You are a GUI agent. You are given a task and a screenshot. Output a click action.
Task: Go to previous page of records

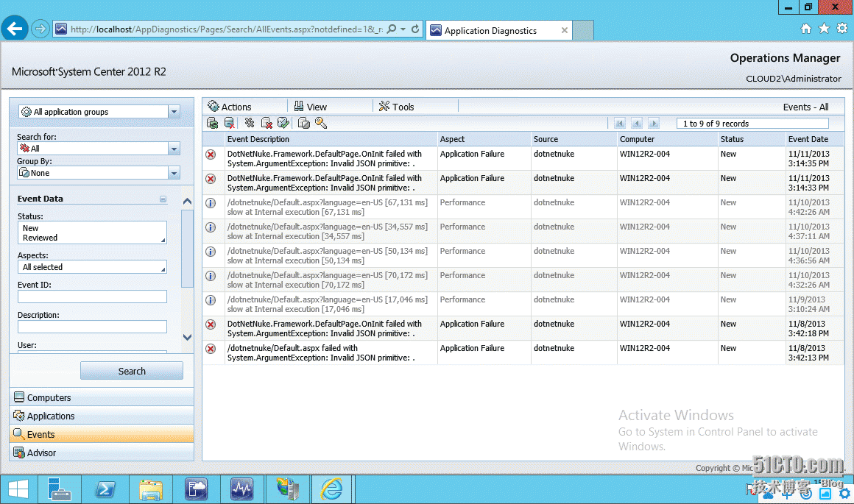tap(637, 124)
